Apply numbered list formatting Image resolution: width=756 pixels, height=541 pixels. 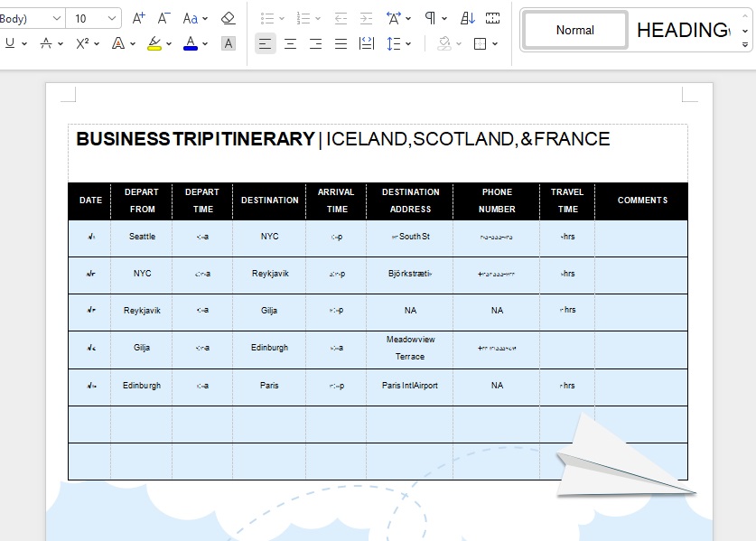click(x=303, y=18)
